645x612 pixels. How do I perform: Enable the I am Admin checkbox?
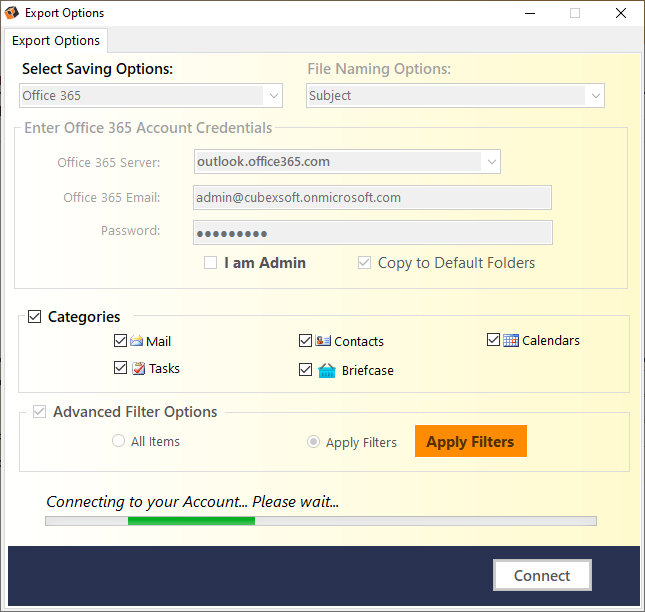coord(210,263)
